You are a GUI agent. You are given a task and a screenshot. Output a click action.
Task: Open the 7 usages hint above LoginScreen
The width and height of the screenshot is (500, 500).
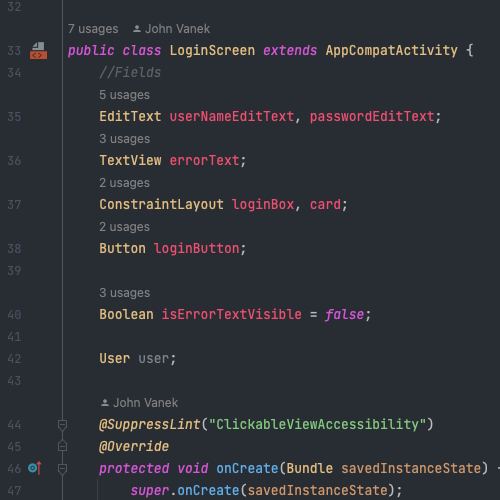(x=93, y=29)
